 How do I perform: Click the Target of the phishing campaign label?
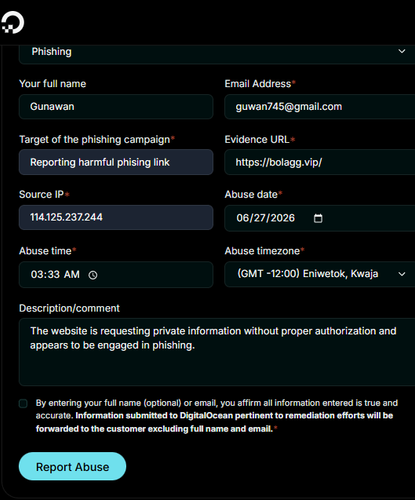95,139
